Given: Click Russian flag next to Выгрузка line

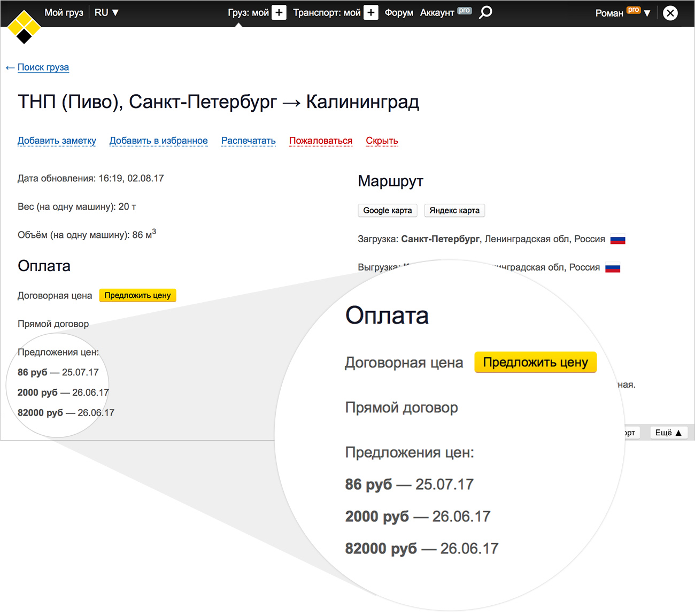Looking at the screenshot, I should click(613, 268).
